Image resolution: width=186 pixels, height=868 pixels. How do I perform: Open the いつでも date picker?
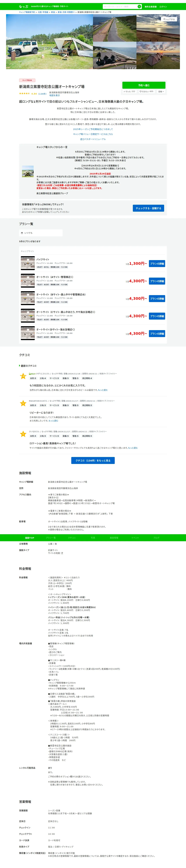tap(41, 233)
